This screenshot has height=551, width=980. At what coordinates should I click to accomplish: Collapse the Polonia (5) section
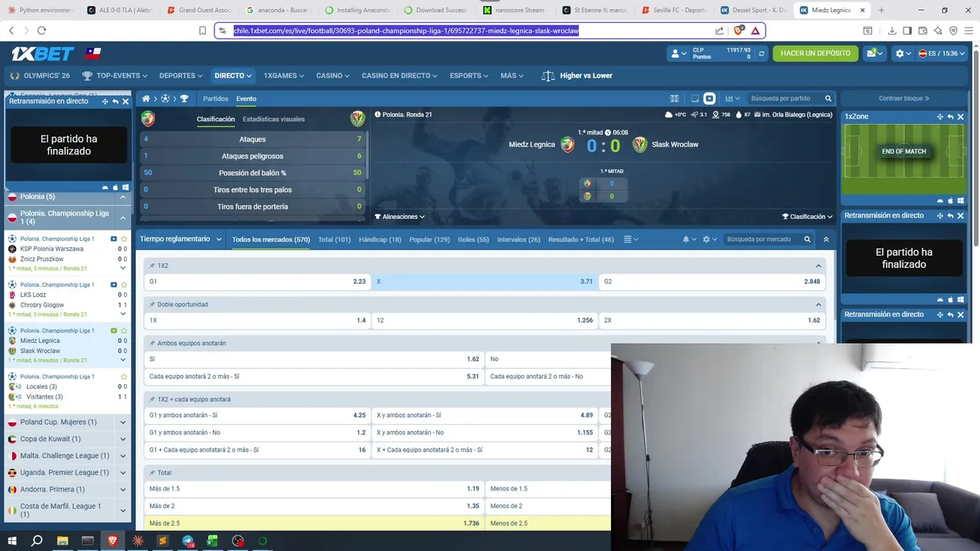[x=122, y=197]
